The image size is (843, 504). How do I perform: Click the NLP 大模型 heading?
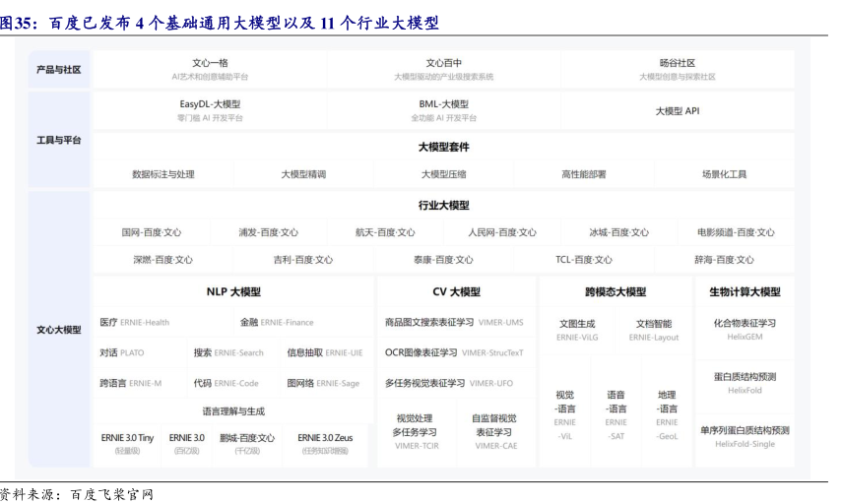[233, 291]
